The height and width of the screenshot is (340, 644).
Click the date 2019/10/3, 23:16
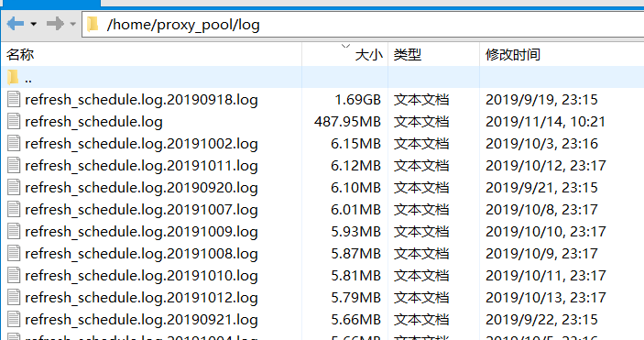[x=541, y=144]
